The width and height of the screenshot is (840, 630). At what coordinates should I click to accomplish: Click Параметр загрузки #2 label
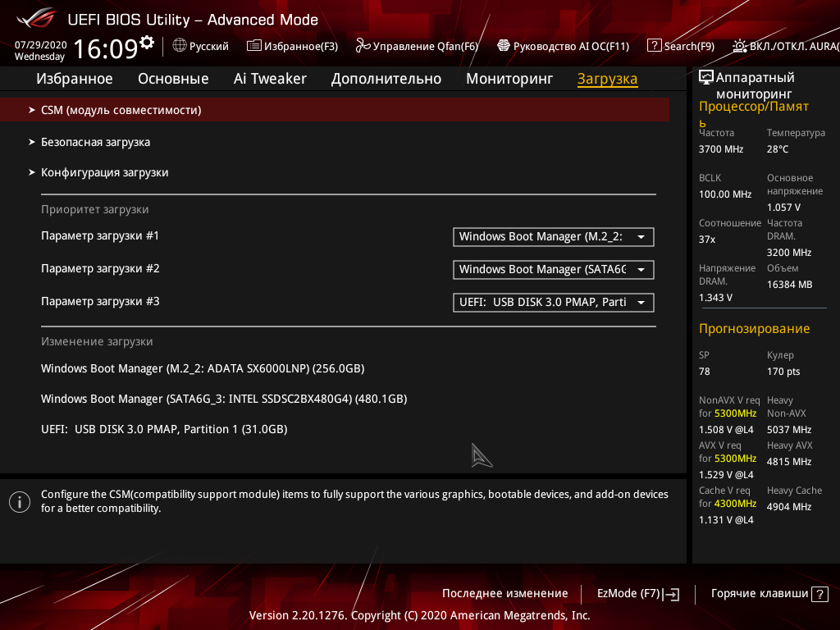pos(100,268)
